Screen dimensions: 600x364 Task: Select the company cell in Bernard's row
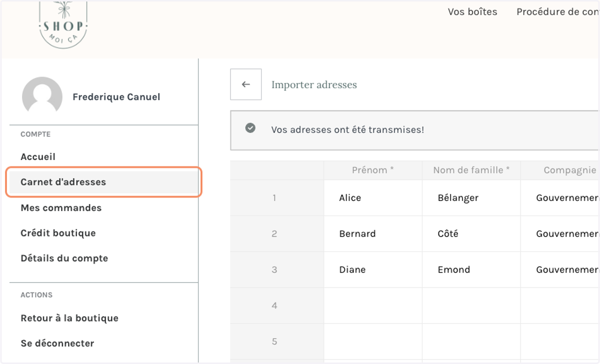(560, 234)
